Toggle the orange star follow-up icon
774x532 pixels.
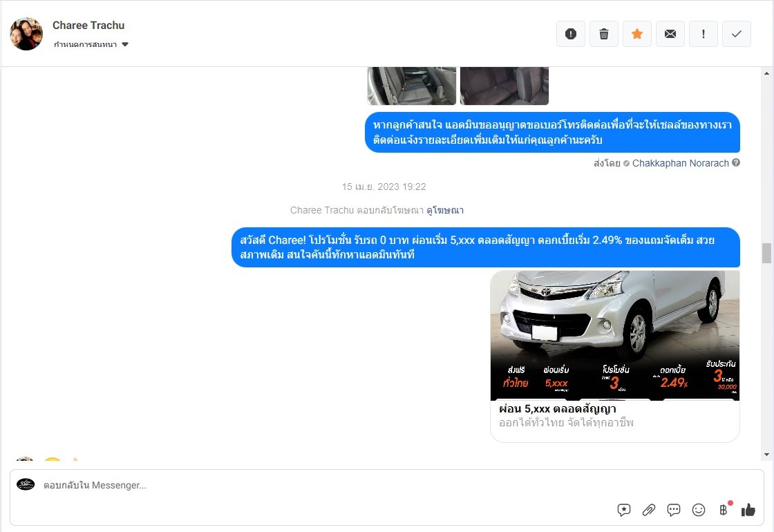pyautogui.click(x=636, y=34)
